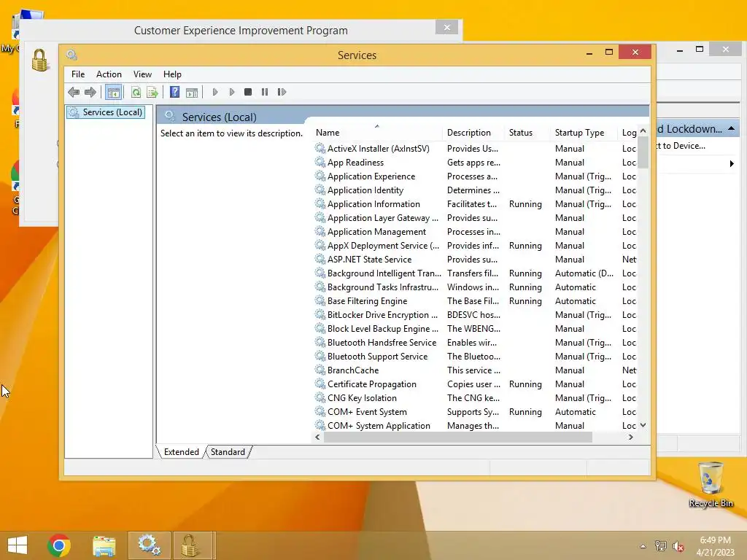Click the Services gears taskbar icon
The image size is (747, 560).
[x=149, y=545]
